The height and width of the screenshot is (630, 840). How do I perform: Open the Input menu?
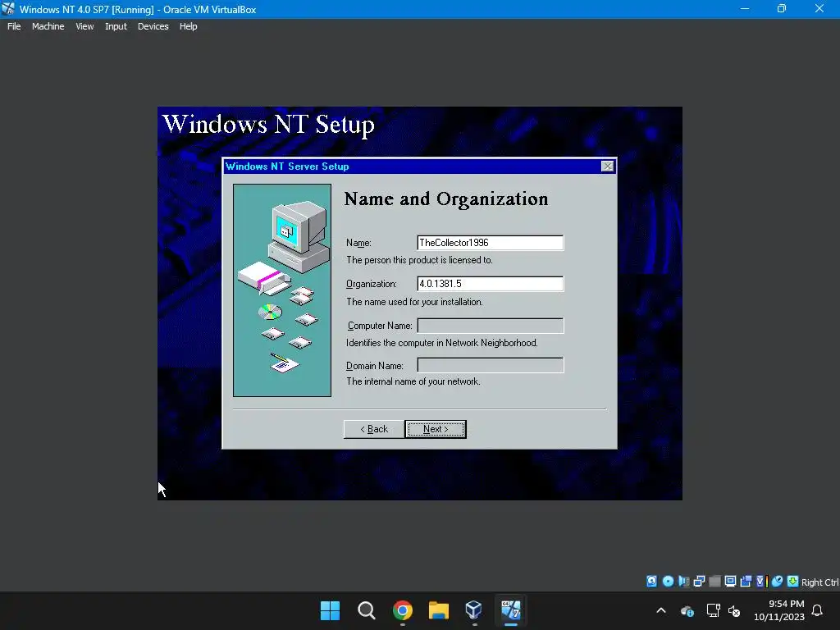tap(116, 26)
